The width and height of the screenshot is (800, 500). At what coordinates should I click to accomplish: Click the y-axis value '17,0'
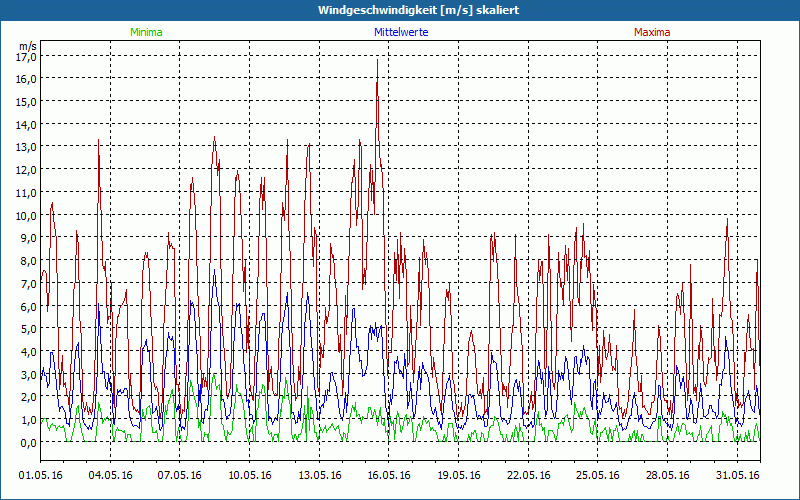click(x=28, y=56)
